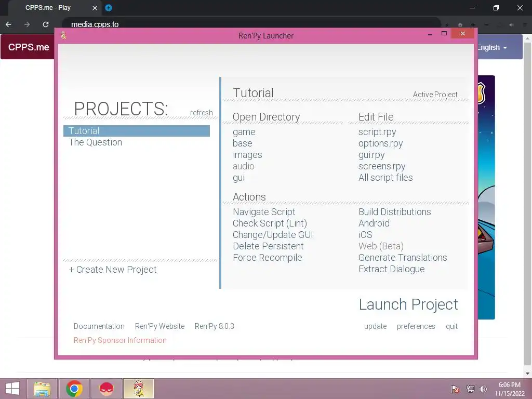The image size is (532, 399).
Task: Run Check Script (Lint)
Action: pyautogui.click(x=270, y=223)
